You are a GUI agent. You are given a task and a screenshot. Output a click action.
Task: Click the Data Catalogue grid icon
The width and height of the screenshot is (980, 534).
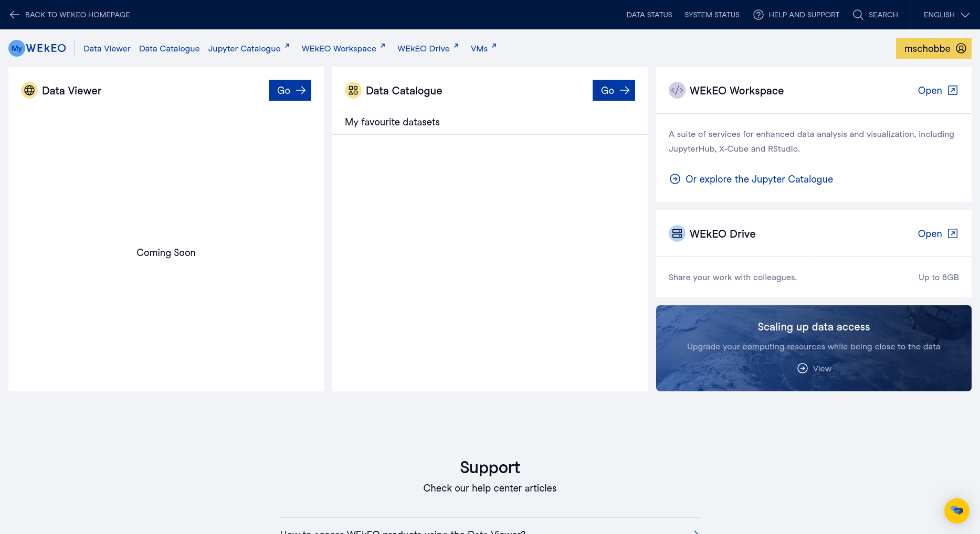coord(353,90)
